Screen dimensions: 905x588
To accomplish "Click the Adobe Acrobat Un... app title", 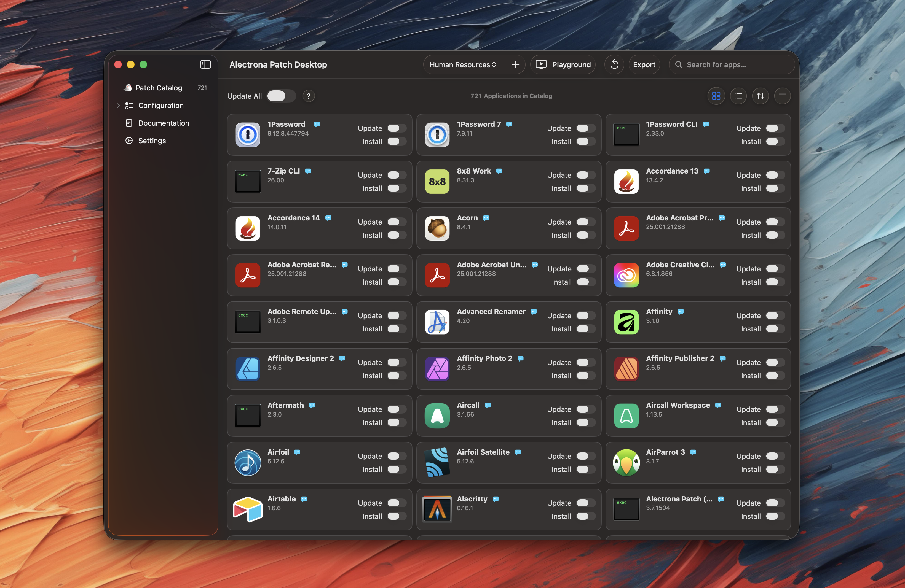I will (x=491, y=265).
